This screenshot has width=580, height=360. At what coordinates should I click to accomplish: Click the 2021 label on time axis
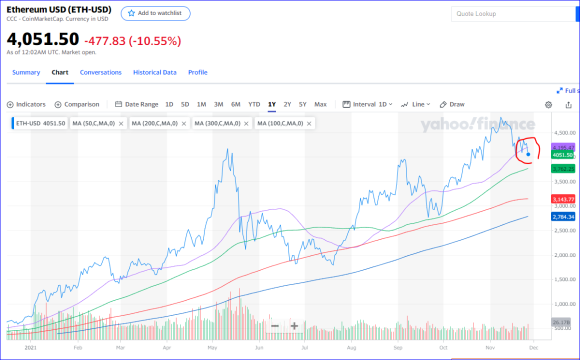coord(31,348)
